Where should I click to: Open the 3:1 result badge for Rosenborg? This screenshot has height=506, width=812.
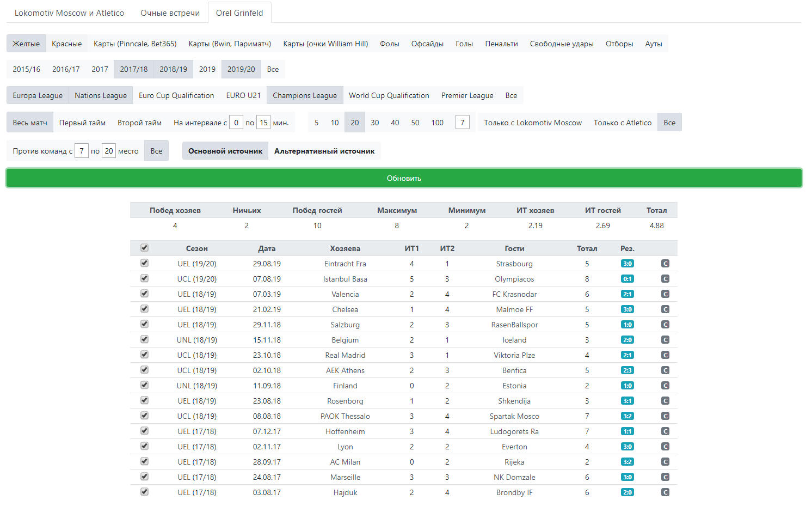(x=628, y=401)
